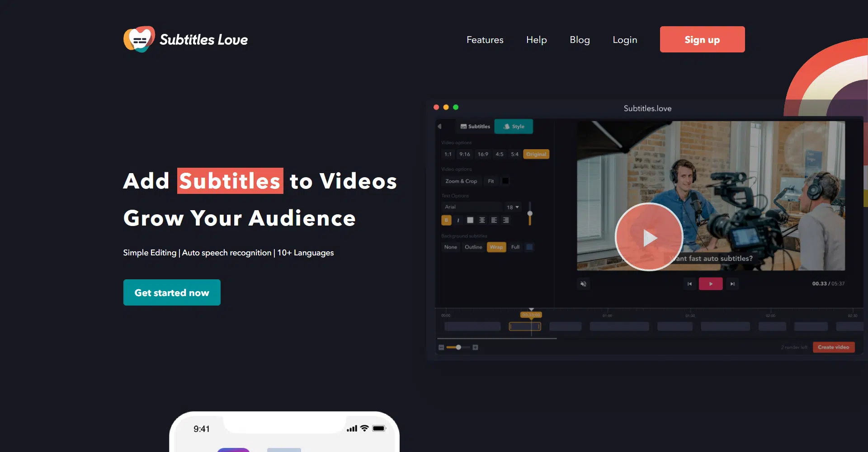Image resolution: width=868 pixels, height=452 pixels.
Task: Open the Features menu item
Action: (x=485, y=40)
